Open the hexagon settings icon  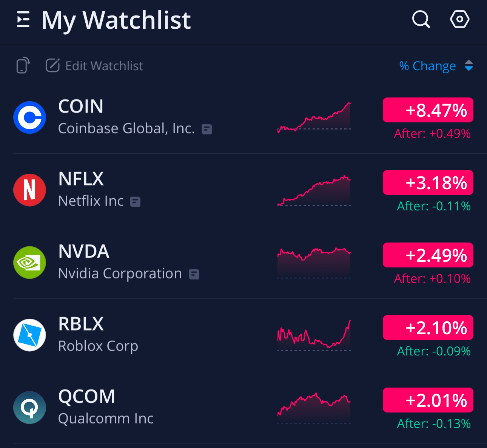(459, 19)
